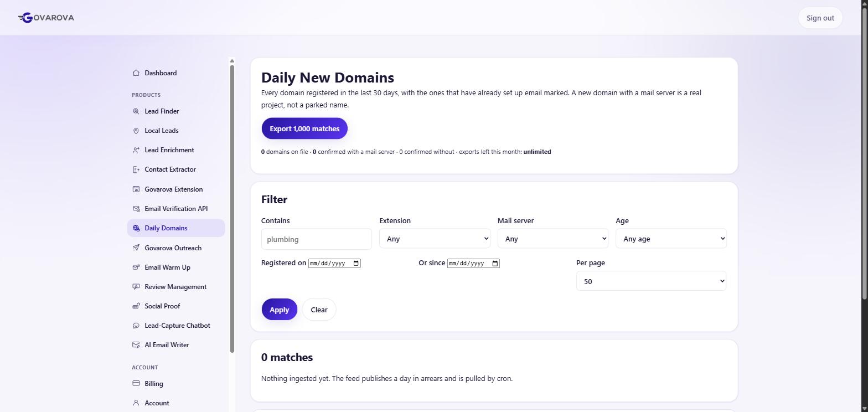
Task: Open AI Email Writer page
Action: (x=176, y=345)
